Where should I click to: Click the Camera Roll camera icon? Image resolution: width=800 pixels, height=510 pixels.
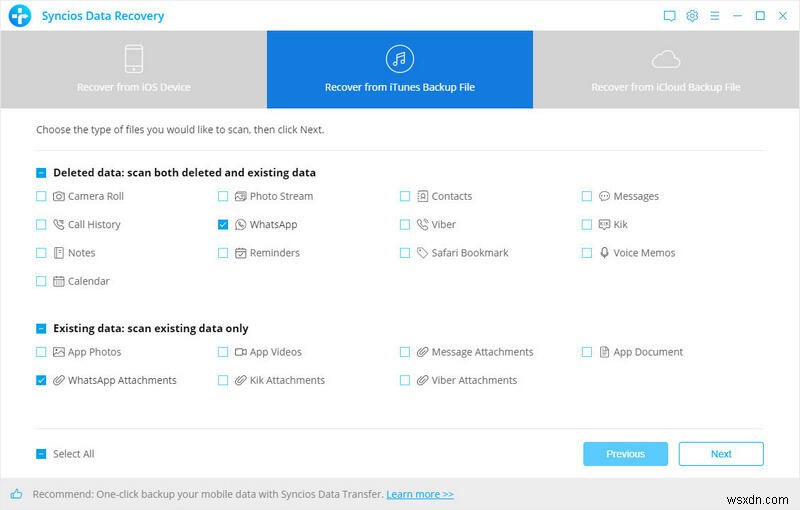coord(59,196)
